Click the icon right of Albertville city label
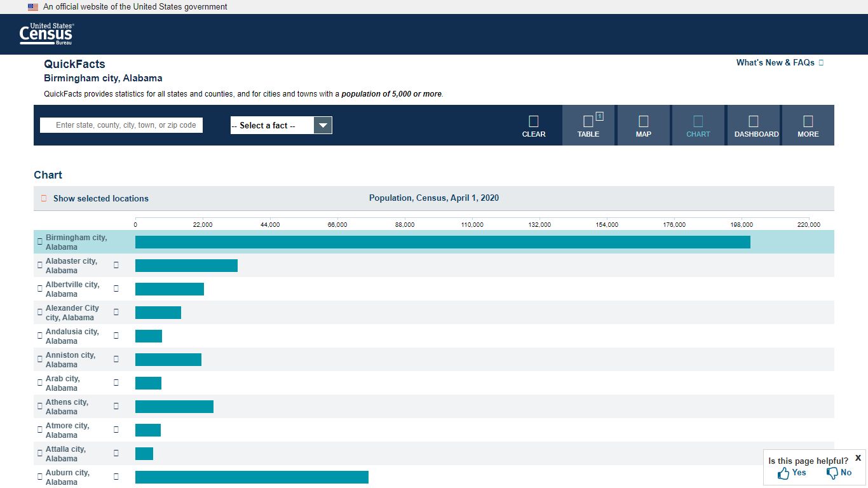The height and width of the screenshot is (488, 868). [x=116, y=288]
